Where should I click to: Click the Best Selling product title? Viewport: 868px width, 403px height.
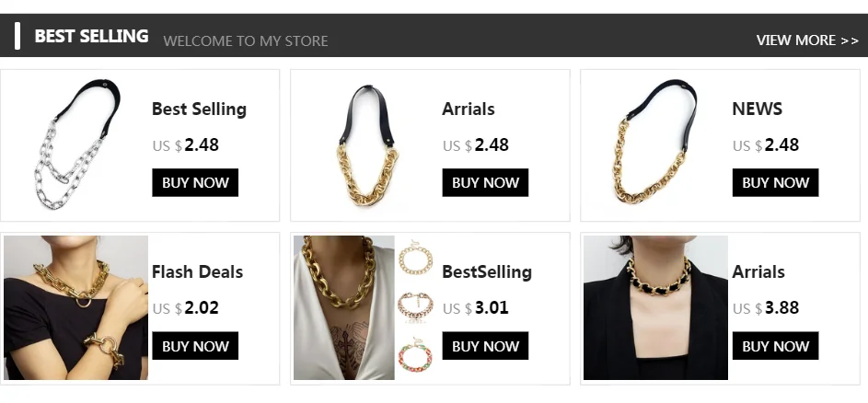(199, 109)
